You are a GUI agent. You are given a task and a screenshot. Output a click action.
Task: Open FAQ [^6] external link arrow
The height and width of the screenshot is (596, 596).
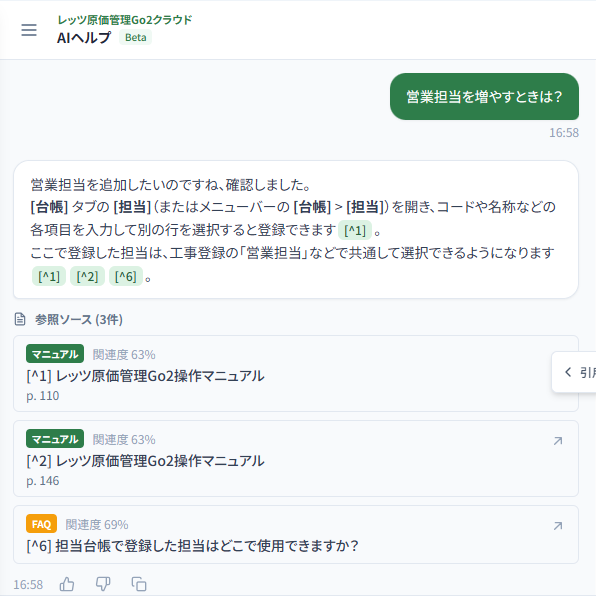pos(558,526)
